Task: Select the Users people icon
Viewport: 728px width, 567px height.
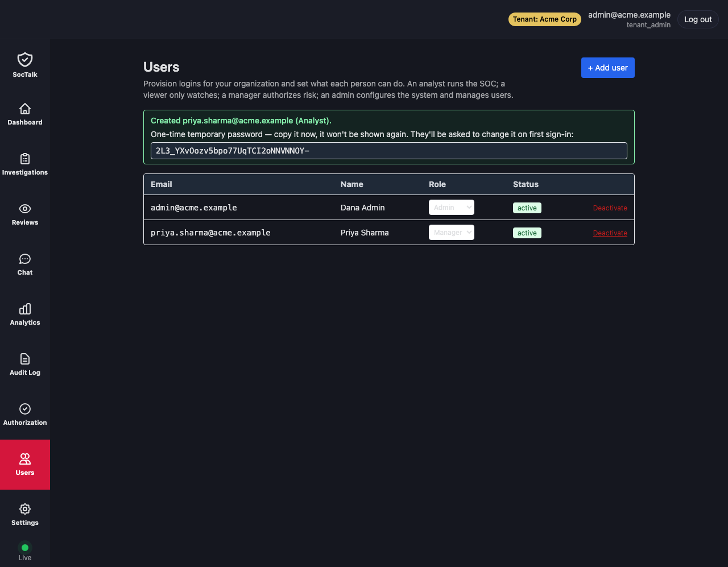Action: 25,459
